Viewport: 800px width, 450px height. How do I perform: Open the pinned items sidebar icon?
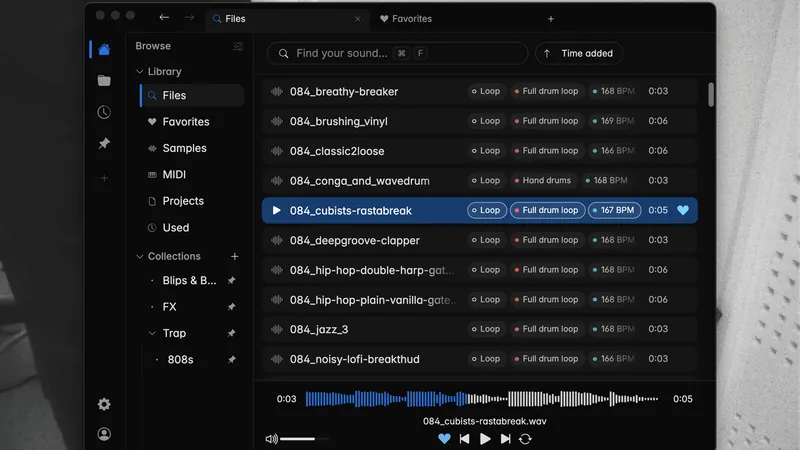[x=104, y=143]
